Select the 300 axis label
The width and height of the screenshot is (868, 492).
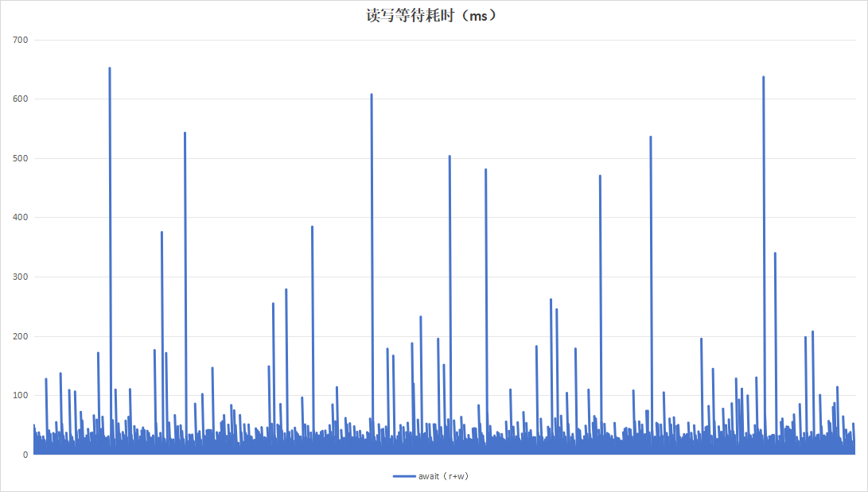click(x=21, y=277)
